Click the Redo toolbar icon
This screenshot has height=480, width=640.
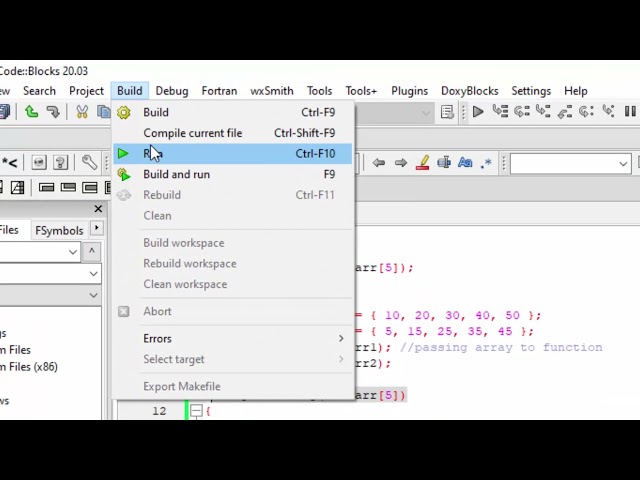coord(53,111)
